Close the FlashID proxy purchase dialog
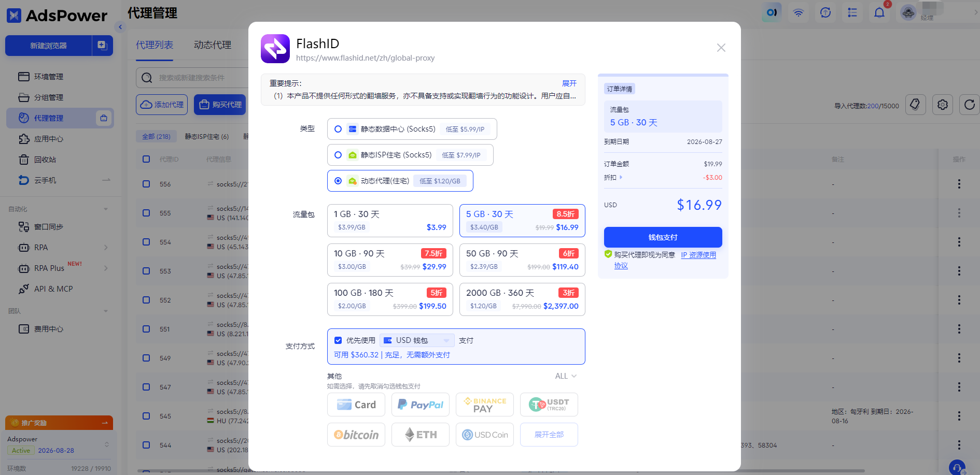 721,48
